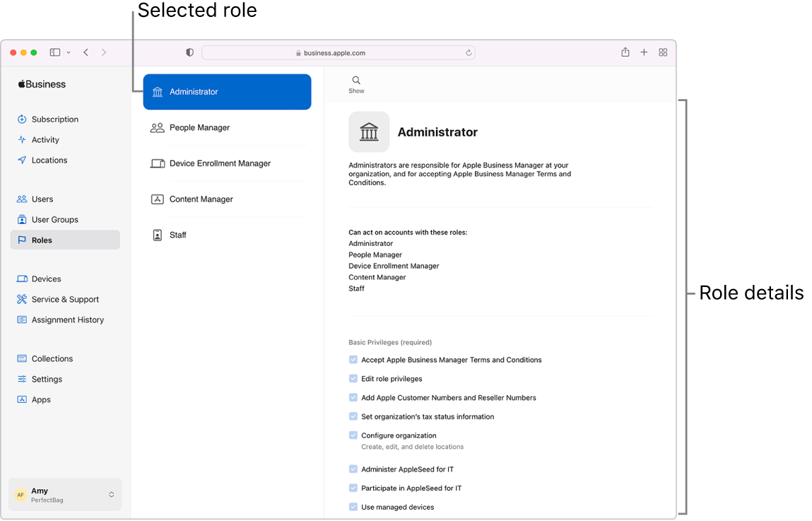812x521 pixels.
Task: View Assignment History
Action: [x=67, y=320]
